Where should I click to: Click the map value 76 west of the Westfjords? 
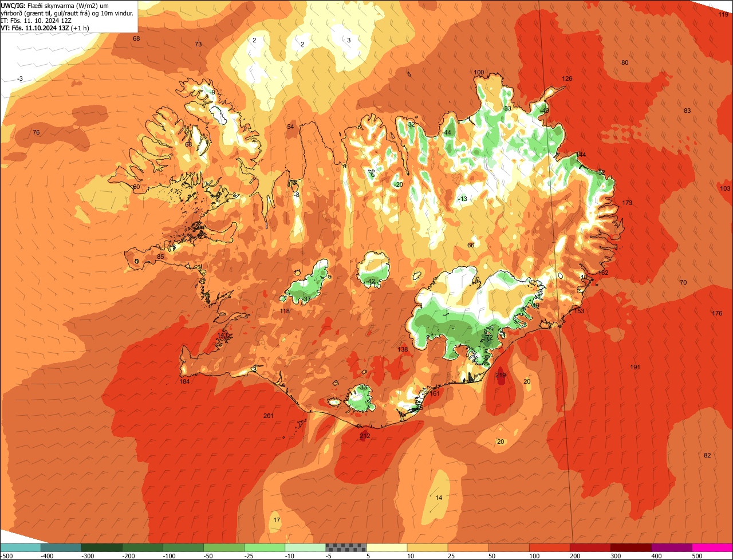coord(36,132)
